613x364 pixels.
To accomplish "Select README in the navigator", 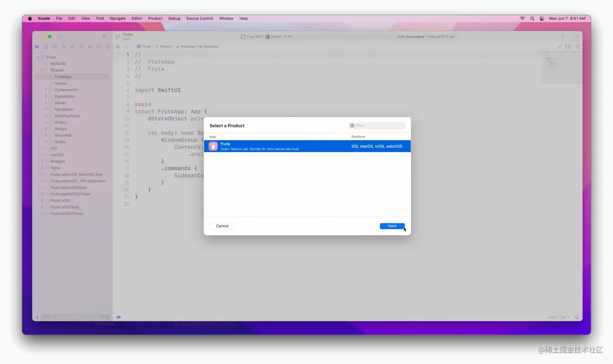I will click(x=58, y=64).
